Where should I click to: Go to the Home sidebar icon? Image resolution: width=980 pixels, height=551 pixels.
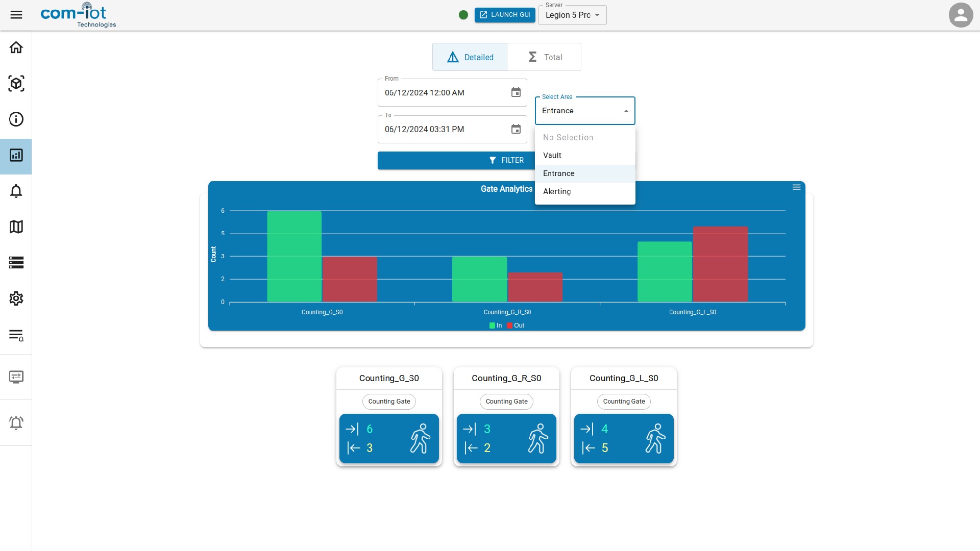(x=16, y=47)
